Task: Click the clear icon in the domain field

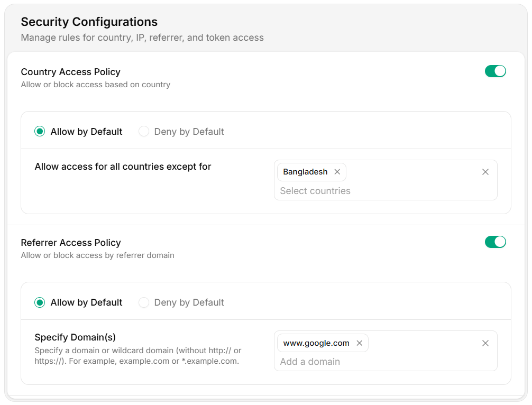Action: tap(485, 343)
